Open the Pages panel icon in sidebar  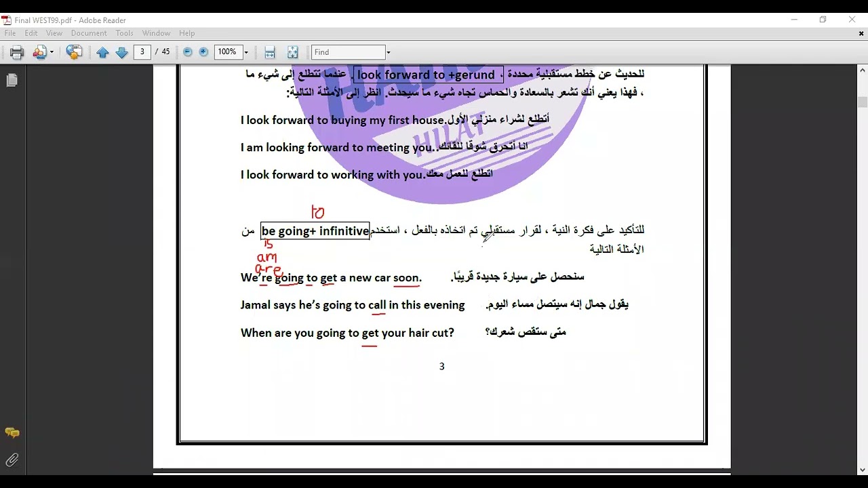12,81
